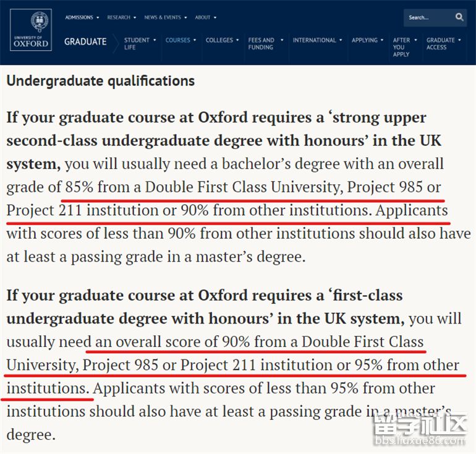Open the News & Events dropdown

point(166,17)
